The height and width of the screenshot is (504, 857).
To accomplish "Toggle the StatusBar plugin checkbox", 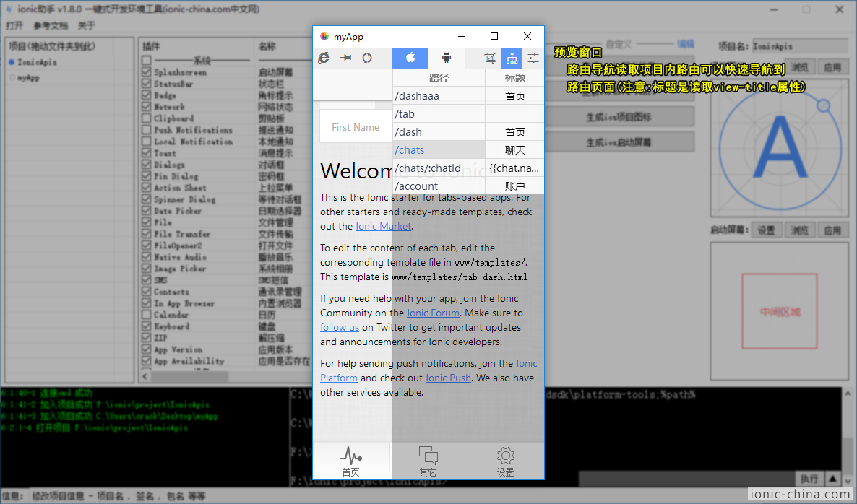I will pyautogui.click(x=147, y=83).
